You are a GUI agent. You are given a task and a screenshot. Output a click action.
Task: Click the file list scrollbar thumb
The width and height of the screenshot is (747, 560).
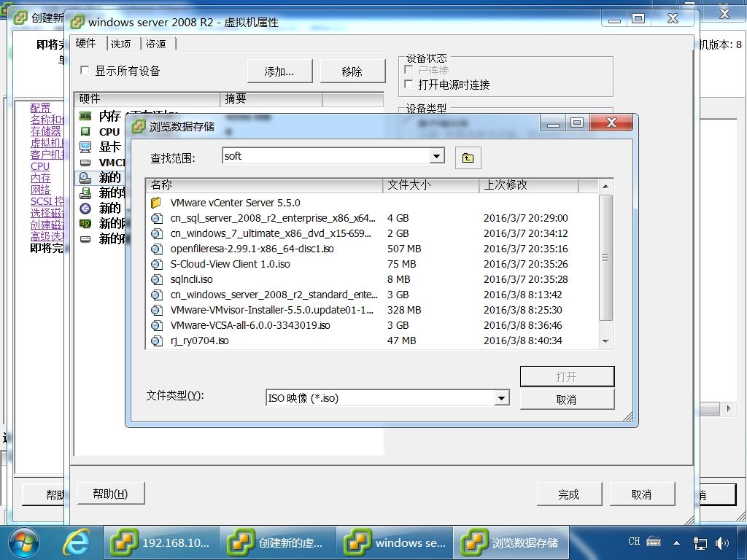[605, 257]
